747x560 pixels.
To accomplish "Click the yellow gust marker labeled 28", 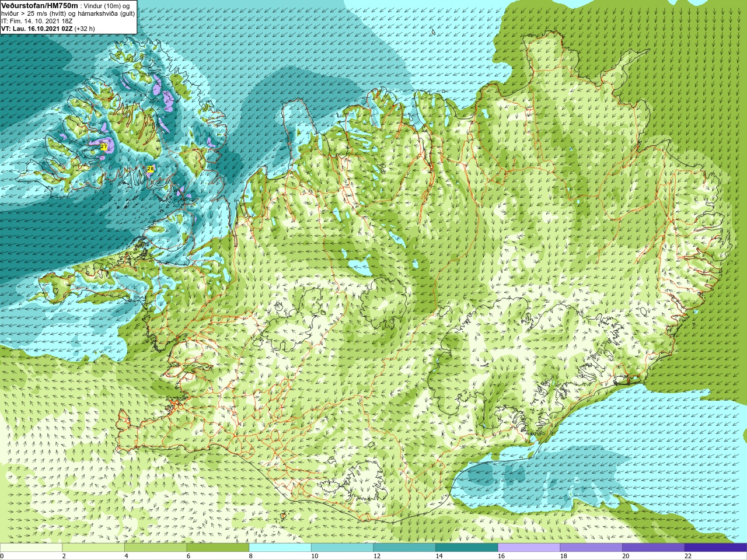I will click(150, 169).
